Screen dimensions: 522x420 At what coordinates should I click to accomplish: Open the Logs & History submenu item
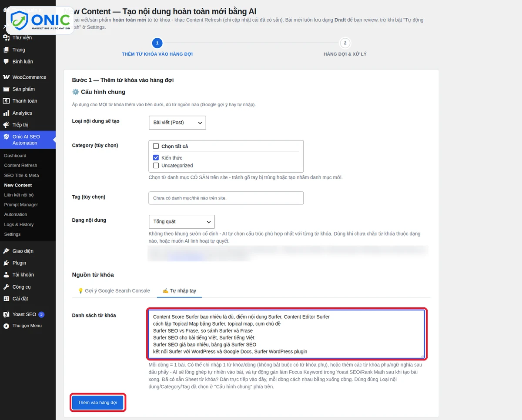point(19,224)
